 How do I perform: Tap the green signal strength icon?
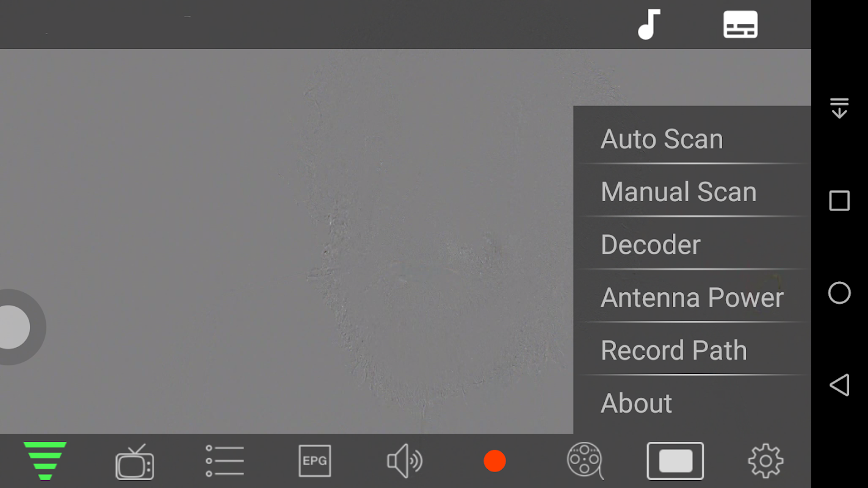point(45,461)
